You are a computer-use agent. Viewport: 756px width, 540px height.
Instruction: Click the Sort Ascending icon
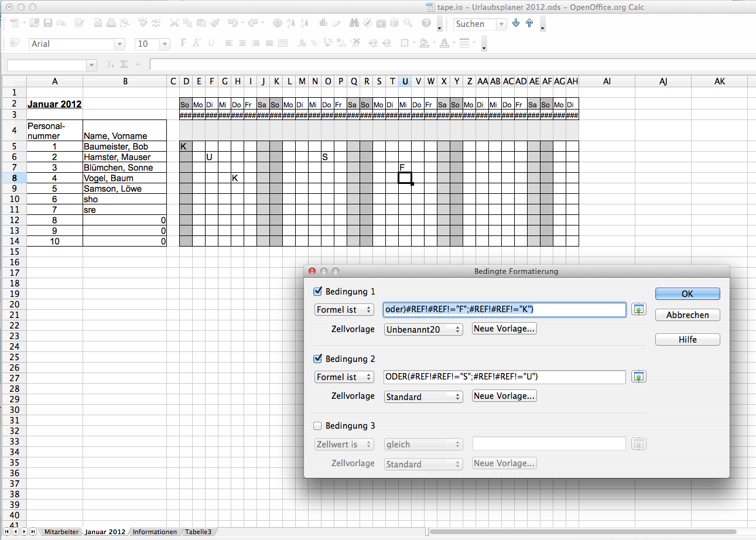click(291, 23)
